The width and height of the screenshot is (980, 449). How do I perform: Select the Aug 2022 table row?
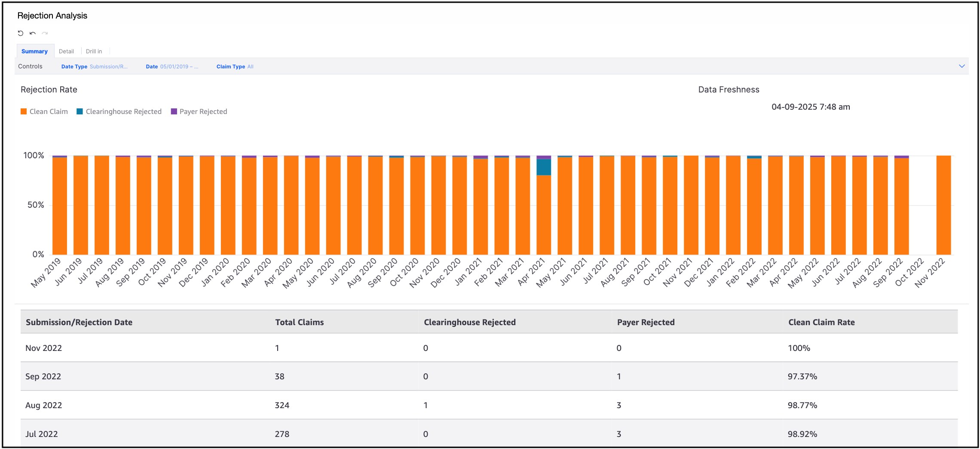click(x=489, y=405)
